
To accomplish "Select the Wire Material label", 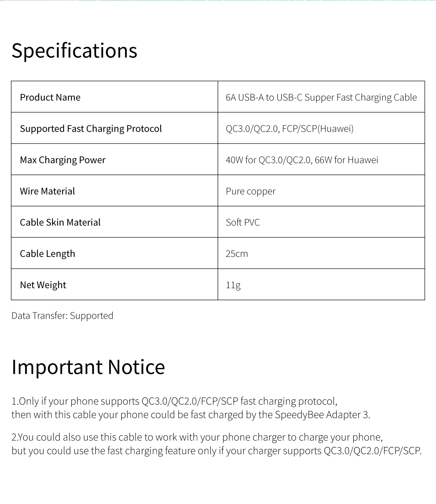I will [47, 191].
